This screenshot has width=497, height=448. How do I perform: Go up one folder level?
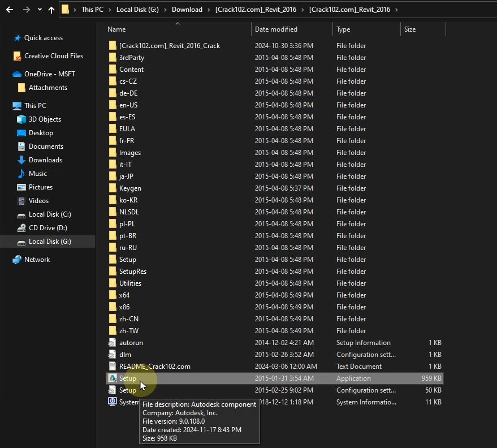click(x=51, y=10)
